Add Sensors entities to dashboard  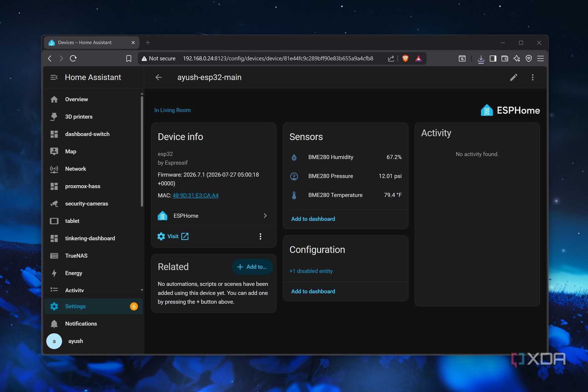313,219
